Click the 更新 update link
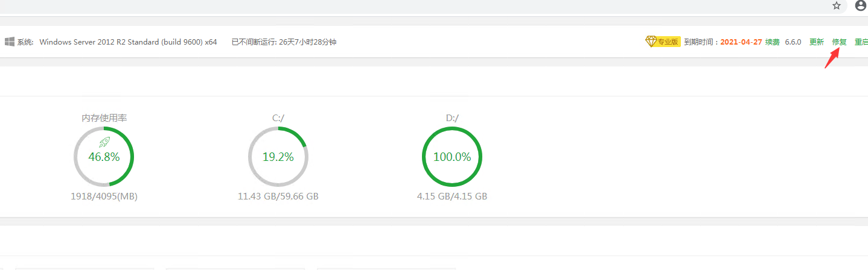 [x=817, y=42]
